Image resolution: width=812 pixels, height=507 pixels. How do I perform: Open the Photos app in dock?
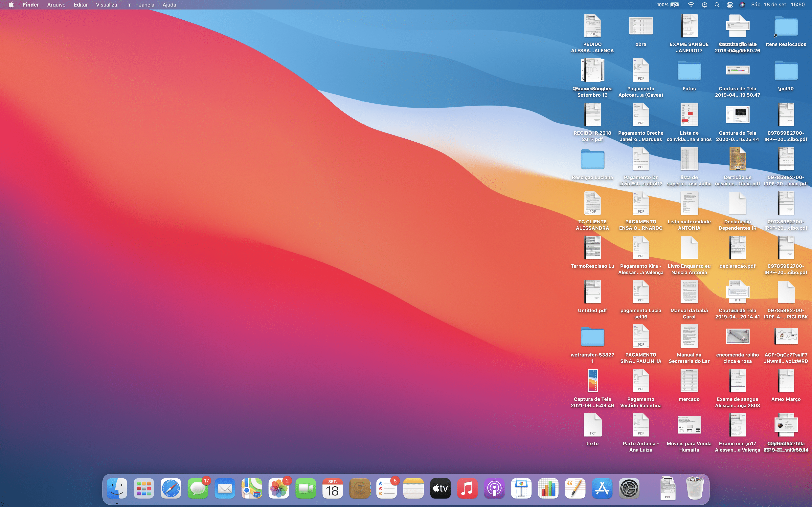(279, 489)
